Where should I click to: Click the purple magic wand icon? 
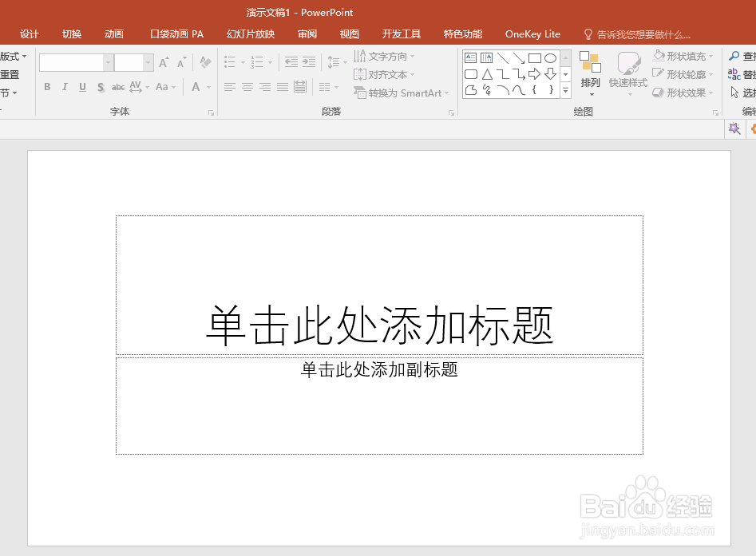(x=734, y=128)
